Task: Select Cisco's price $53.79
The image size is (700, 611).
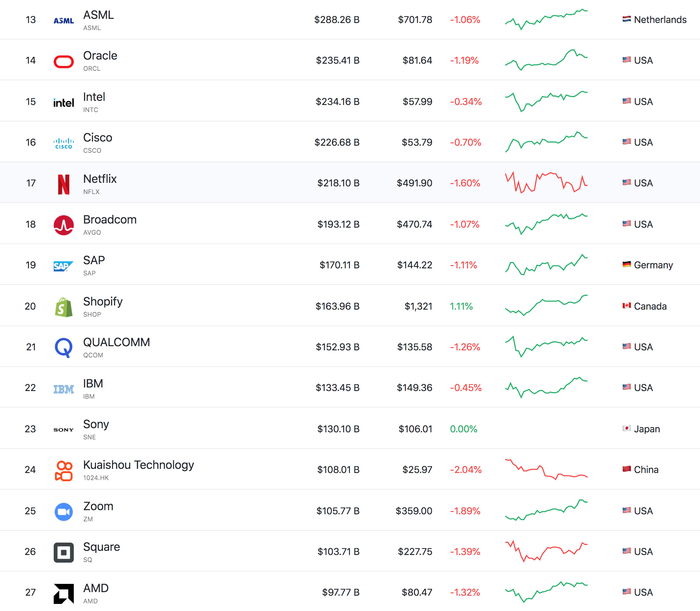Action: (417, 142)
